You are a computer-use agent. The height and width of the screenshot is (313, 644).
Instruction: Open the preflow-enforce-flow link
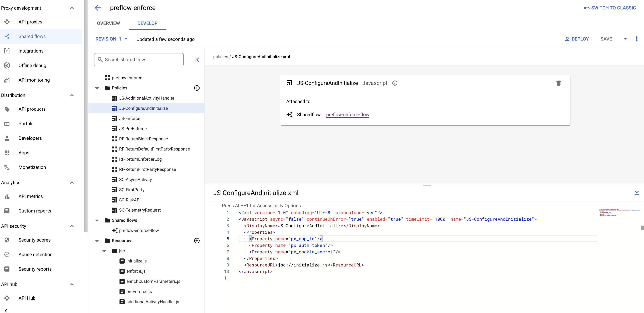(347, 114)
